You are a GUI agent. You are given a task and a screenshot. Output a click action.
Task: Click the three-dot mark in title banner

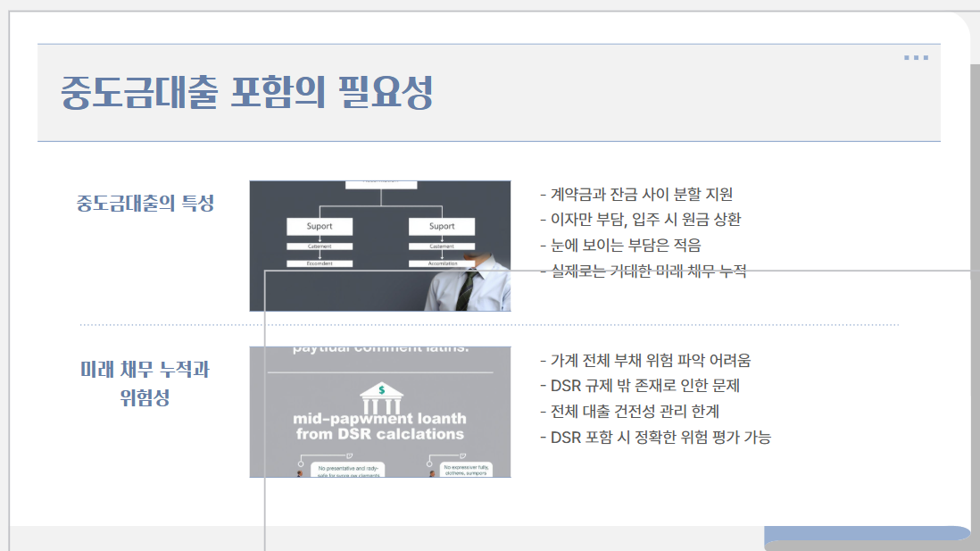pyautogui.click(x=916, y=57)
